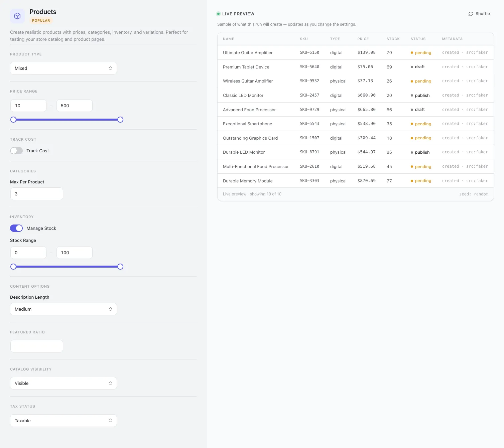Select the Wireless Guitar Amplifier product name

point(248,81)
